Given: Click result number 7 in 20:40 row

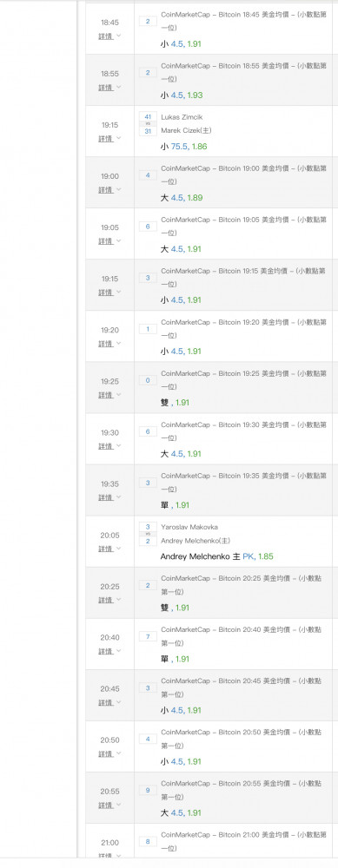Looking at the screenshot, I should [x=148, y=636].
